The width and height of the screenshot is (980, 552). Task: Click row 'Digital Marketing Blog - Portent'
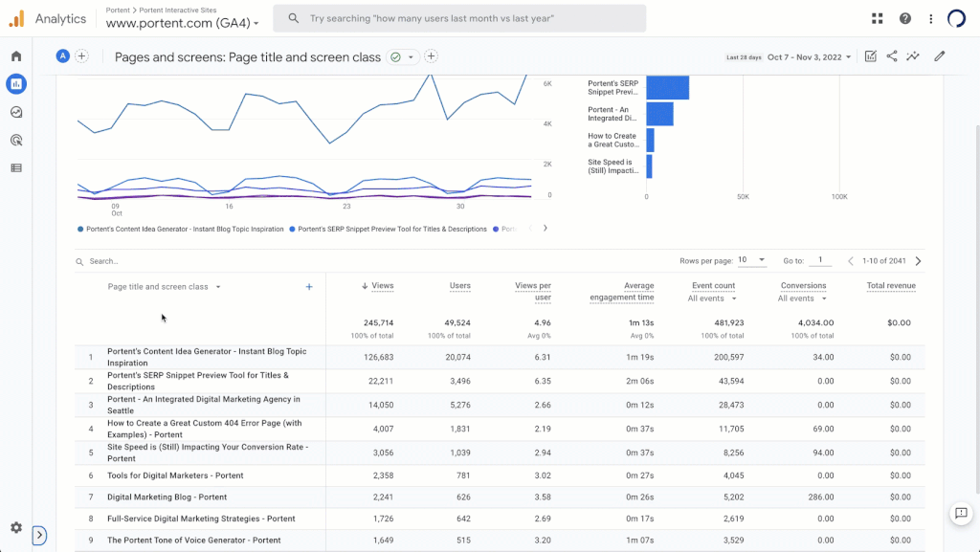(x=500, y=497)
